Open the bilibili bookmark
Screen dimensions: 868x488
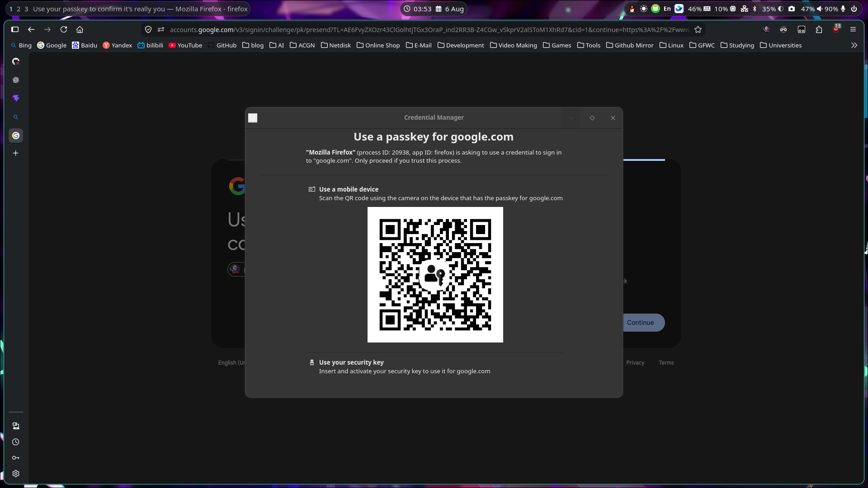click(150, 45)
